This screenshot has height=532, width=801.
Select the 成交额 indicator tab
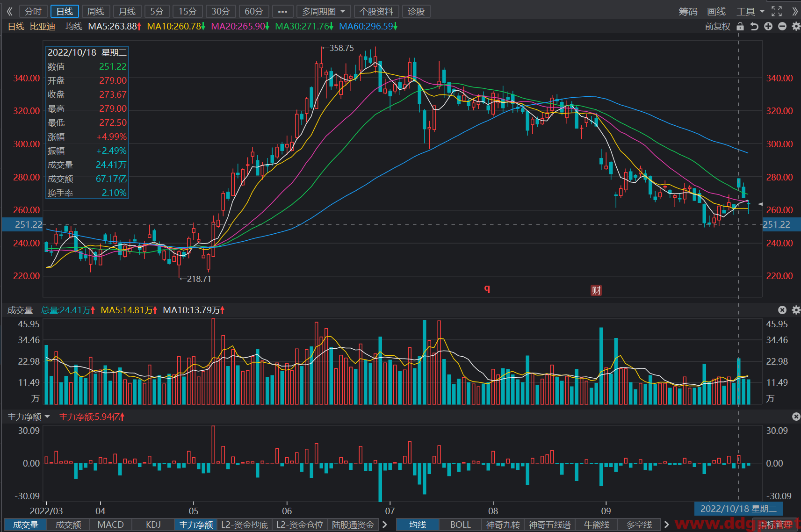68,525
